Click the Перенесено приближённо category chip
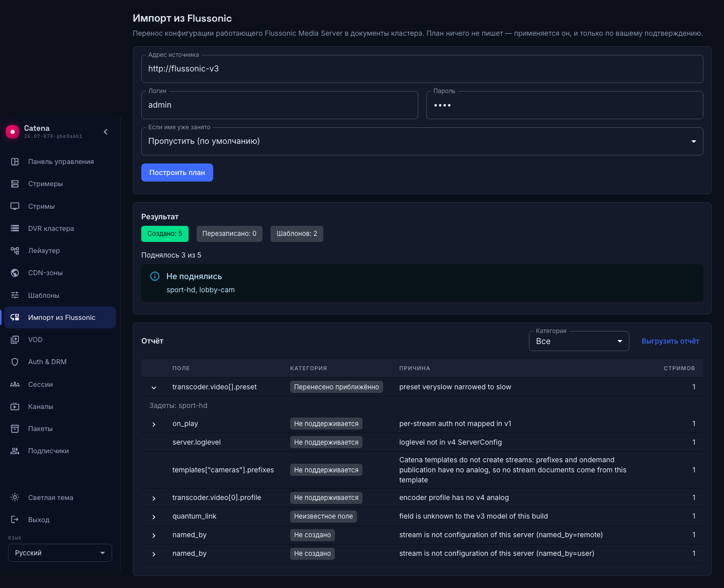This screenshot has width=724, height=588. pos(336,387)
